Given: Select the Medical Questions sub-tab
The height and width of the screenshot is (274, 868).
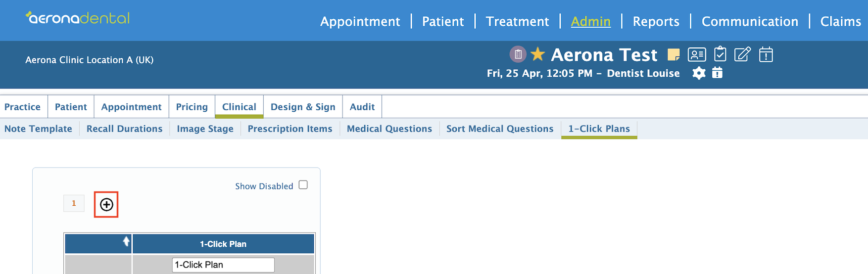Looking at the screenshot, I should tap(389, 129).
